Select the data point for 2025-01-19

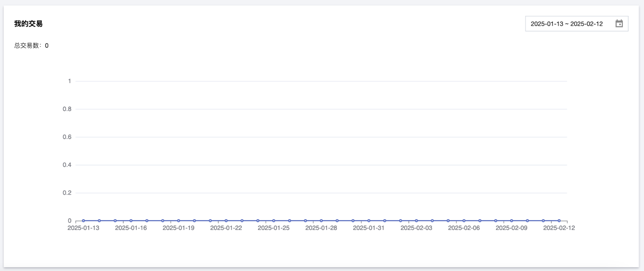pyautogui.click(x=178, y=220)
